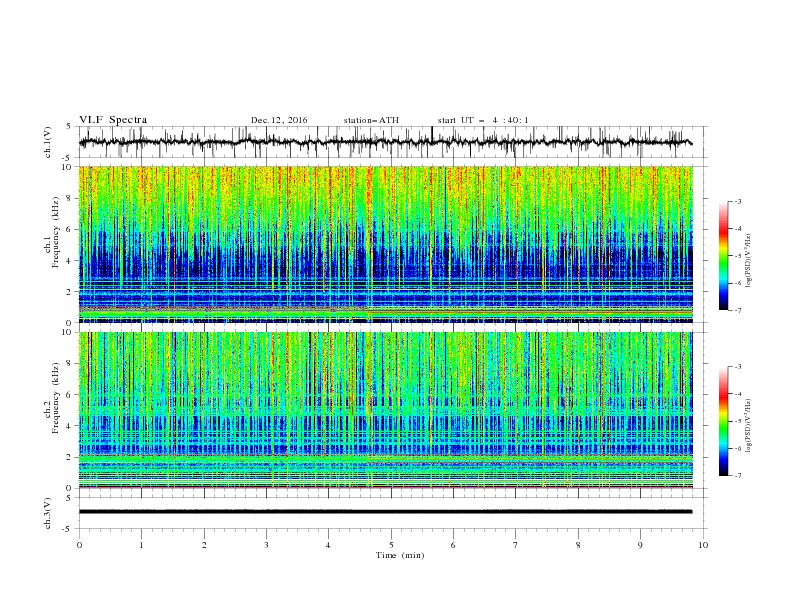Click the ch.3 voltage waveform trace
Image resolution: width=792 pixels, height=612 pixels.
coord(385,512)
